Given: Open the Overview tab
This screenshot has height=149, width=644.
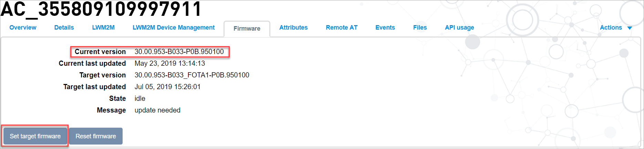Looking at the screenshot, I should point(23,28).
